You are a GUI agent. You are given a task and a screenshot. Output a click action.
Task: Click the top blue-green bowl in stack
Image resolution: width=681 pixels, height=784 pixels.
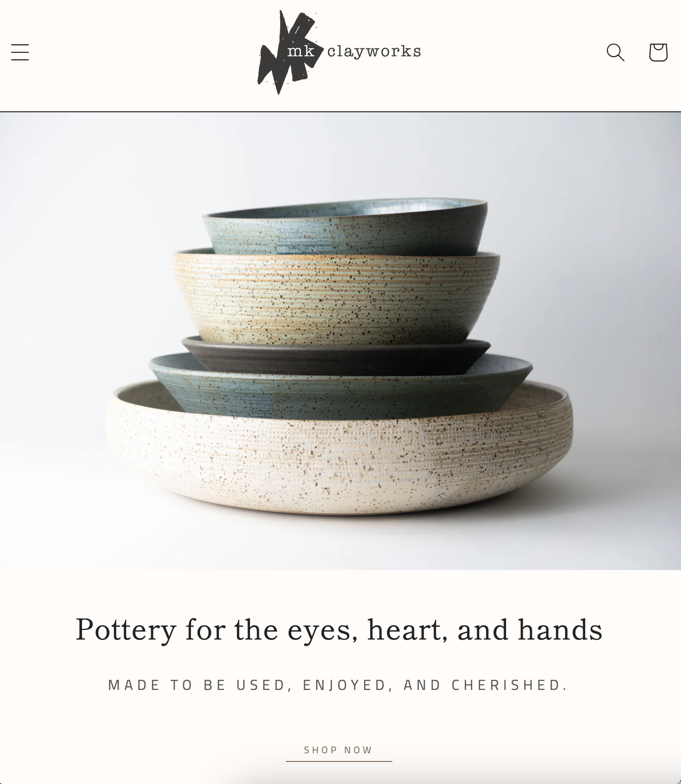point(345,226)
